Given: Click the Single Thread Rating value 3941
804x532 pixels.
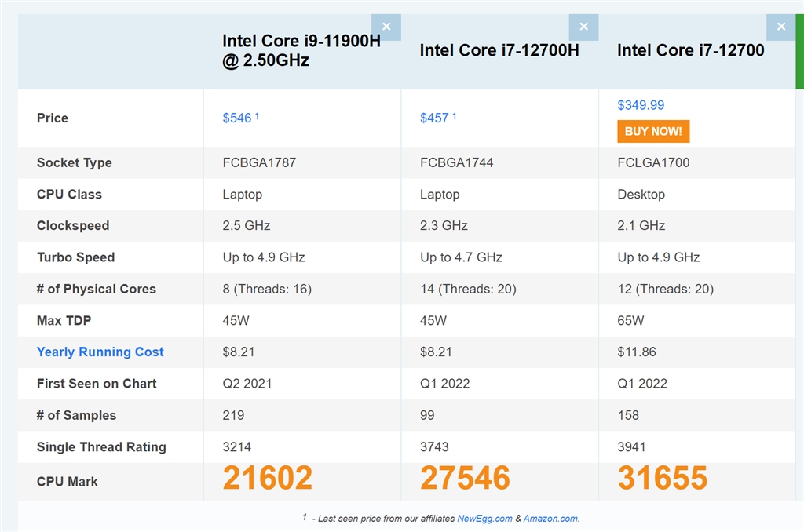Looking at the screenshot, I should pyautogui.click(x=632, y=446).
